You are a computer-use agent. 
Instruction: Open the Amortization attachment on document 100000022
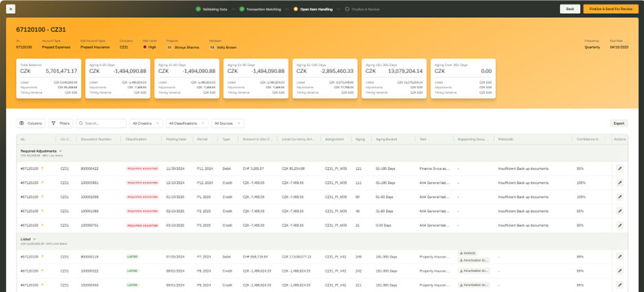pyautogui.click(x=473, y=271)
